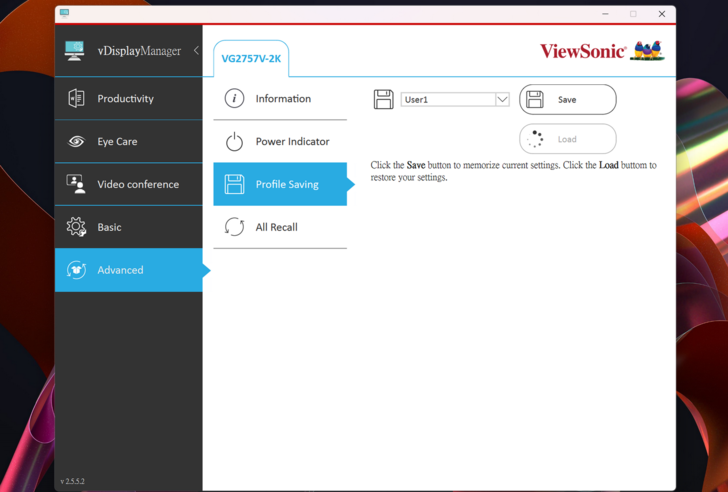Viewport: 728px width, 492px height.
Task: Click the Information circle icon
Action: pyautogui.click(x=234, y=99)
